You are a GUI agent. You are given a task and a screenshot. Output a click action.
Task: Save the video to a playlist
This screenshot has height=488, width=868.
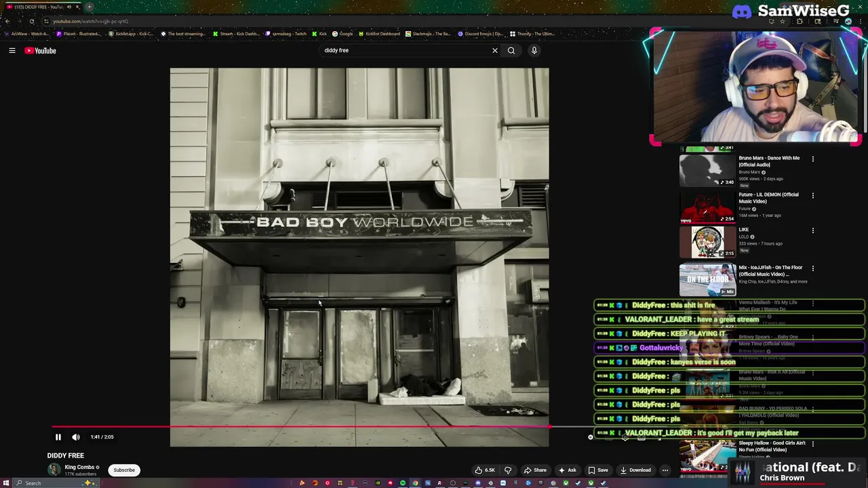598,470
